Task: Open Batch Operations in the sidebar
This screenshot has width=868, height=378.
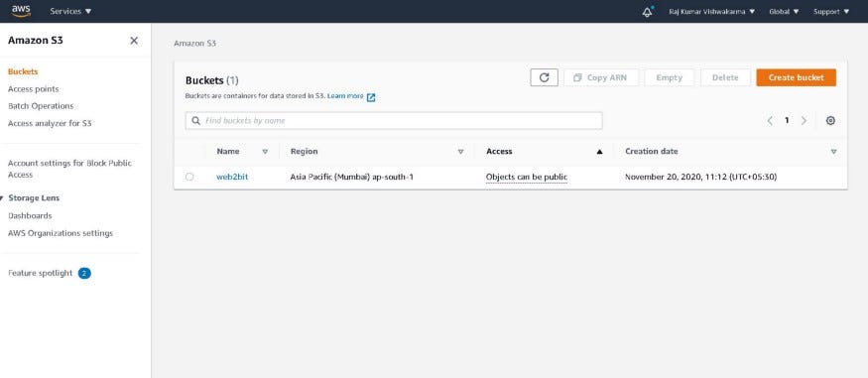Action: pos(41,106)
